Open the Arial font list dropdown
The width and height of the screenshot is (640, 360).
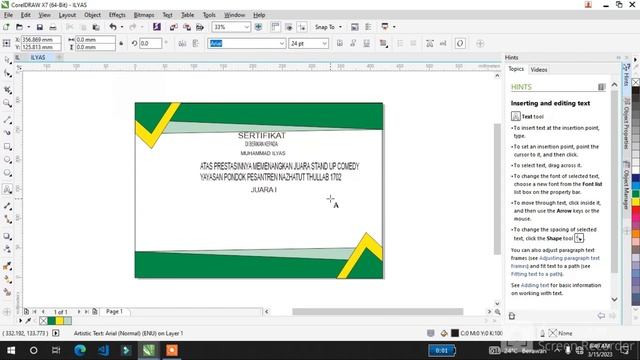click(282, 43)
